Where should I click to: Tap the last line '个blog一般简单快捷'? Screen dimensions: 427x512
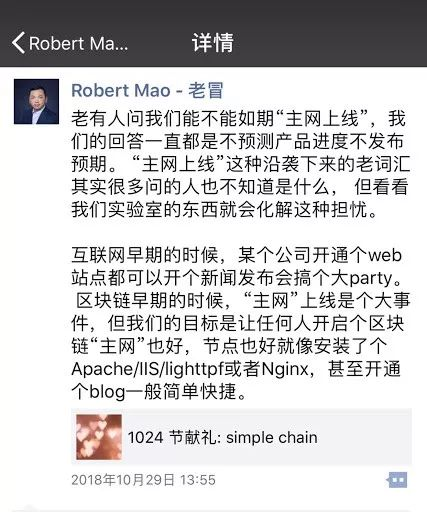click(x=159, y=391)
